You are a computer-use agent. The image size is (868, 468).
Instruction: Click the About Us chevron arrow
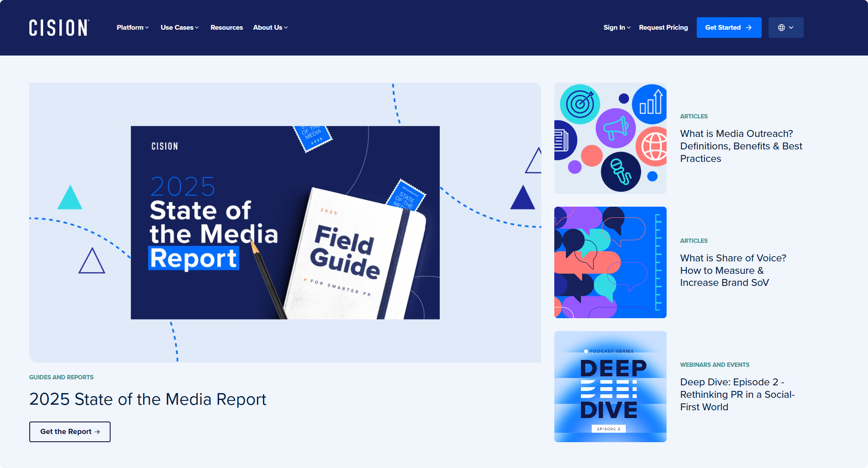(286, 28)
